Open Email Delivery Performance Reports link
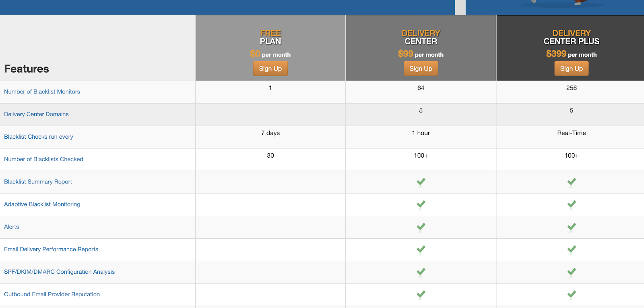Viewport: 644px width, 308px height. tap(51, 250)
